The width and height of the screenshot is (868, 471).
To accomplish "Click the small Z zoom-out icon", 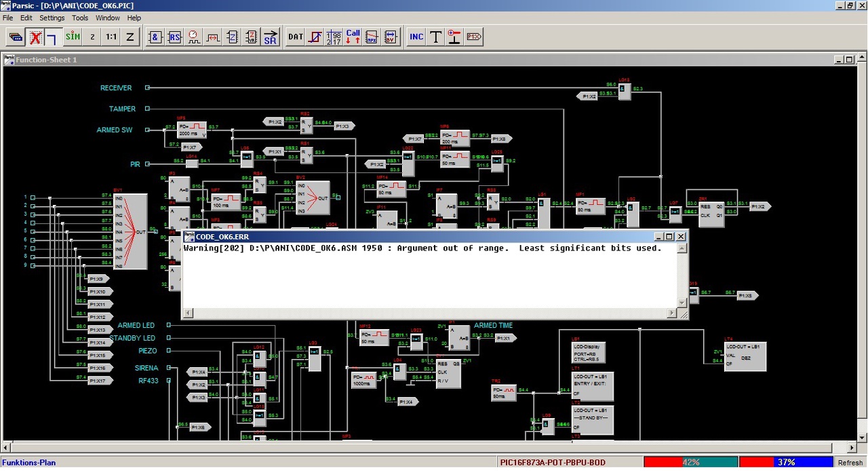I will pyautogui.click(x=92, y=37).
